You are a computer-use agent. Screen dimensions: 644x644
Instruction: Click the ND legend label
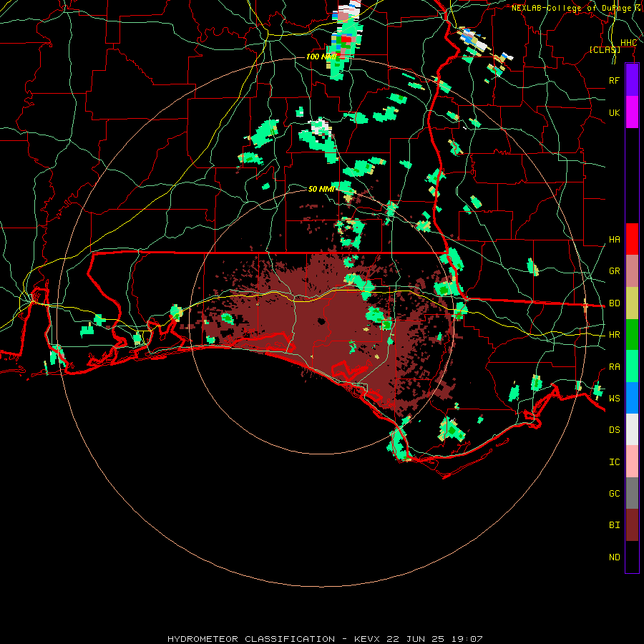[615, 557]
